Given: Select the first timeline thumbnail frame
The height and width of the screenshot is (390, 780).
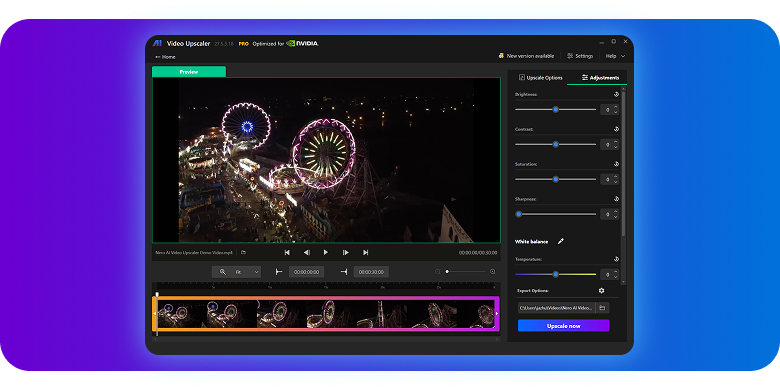Looking at the screenshot, I should coord(182,313).
